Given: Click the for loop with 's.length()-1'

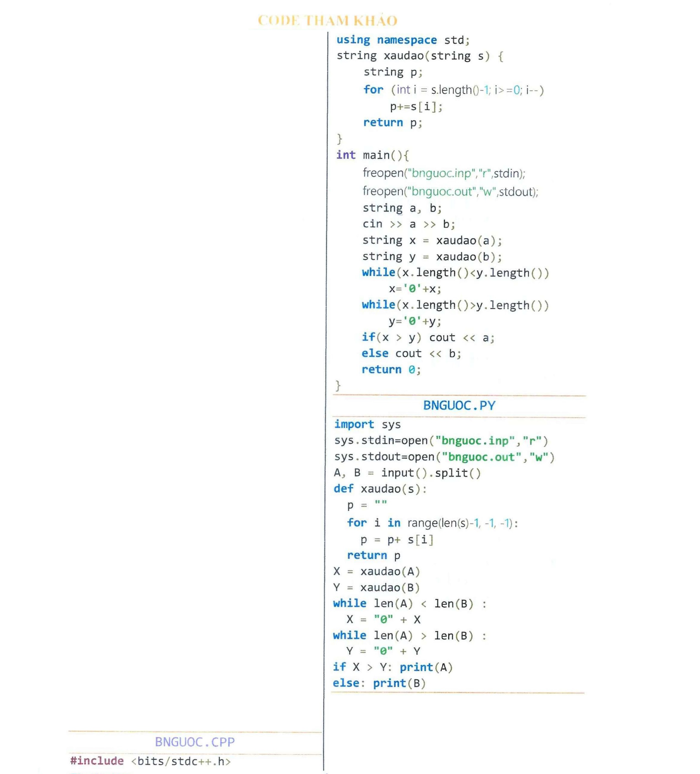Looking at the screenshot, I should coord(454,90).
